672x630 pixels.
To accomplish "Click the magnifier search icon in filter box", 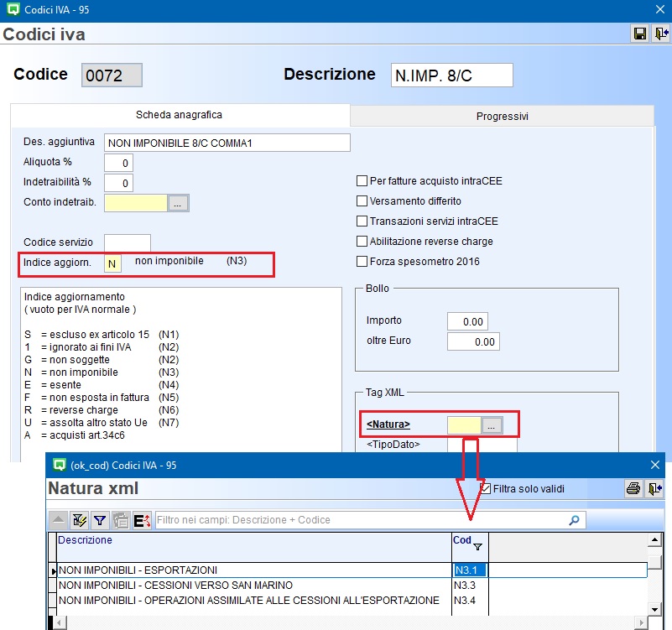I will pos(574,520).
